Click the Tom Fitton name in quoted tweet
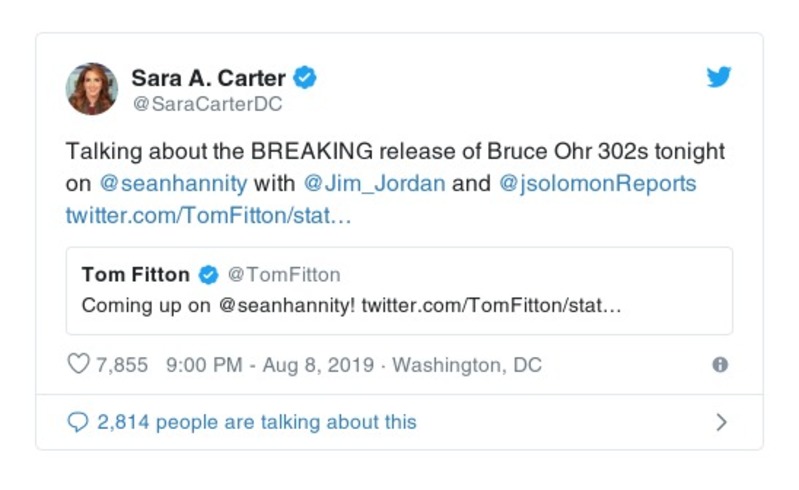Viewport: 799px width, 490px height. [x=137, y=274]
